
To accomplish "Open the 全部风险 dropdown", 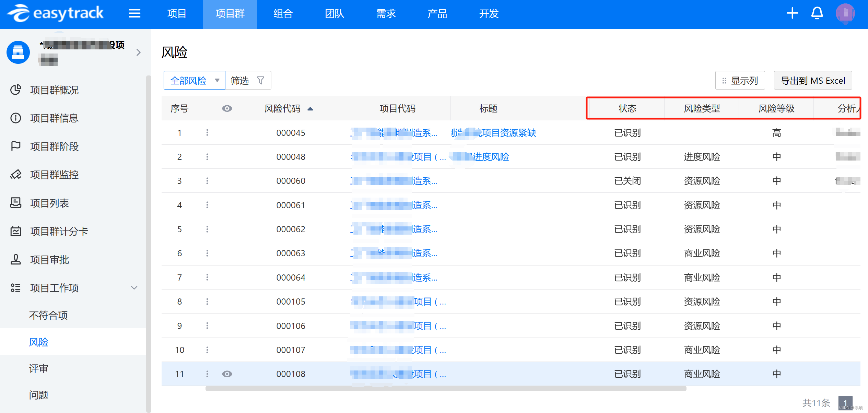I will (x=194, y=81).
